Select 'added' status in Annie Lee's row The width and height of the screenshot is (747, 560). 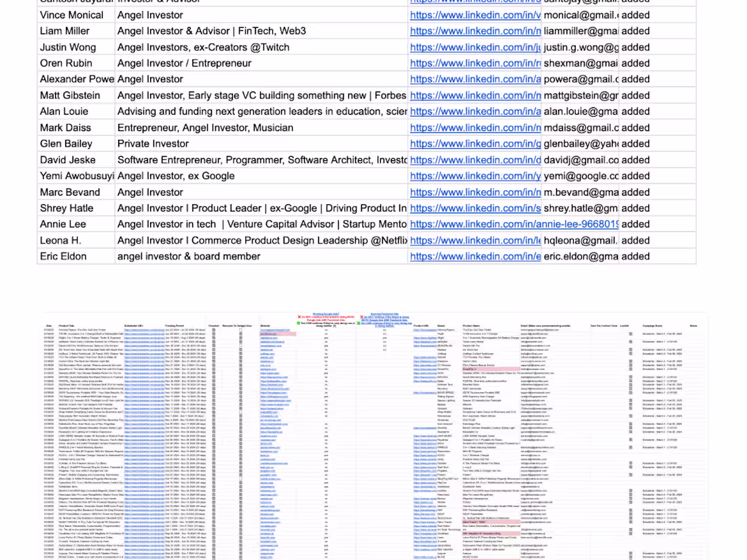coord(657,224)
